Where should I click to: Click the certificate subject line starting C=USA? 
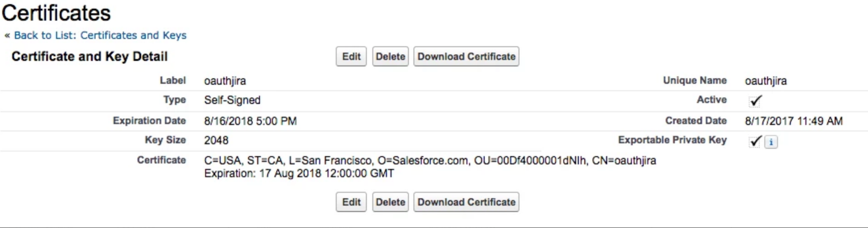pos(429,161)
